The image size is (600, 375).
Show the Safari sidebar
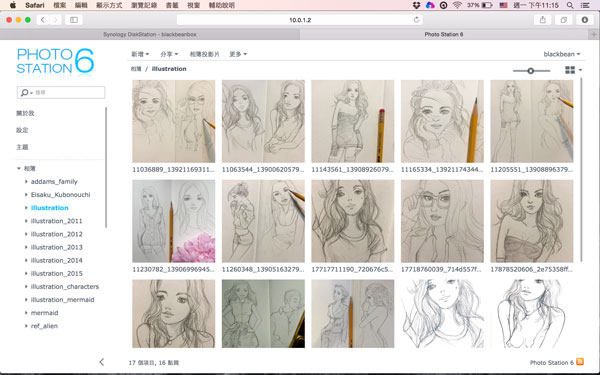[74, 20]
